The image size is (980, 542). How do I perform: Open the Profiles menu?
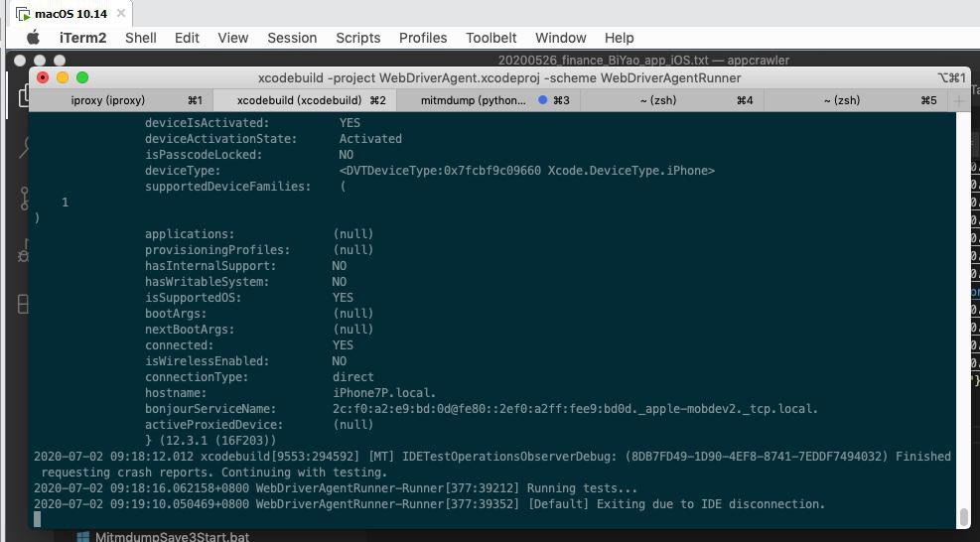point(423,38)
